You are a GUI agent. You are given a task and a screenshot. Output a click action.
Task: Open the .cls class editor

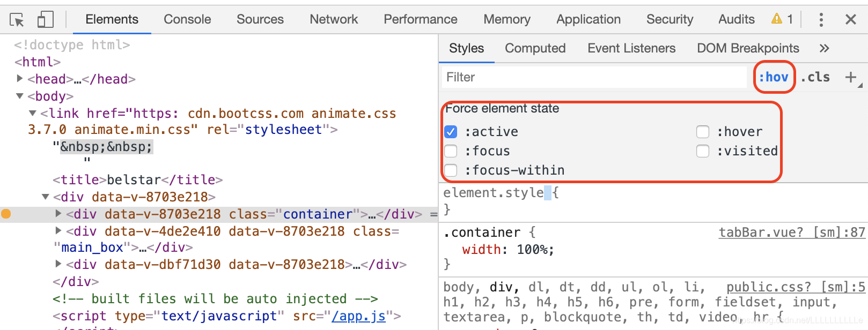click(x=815, y=77)
